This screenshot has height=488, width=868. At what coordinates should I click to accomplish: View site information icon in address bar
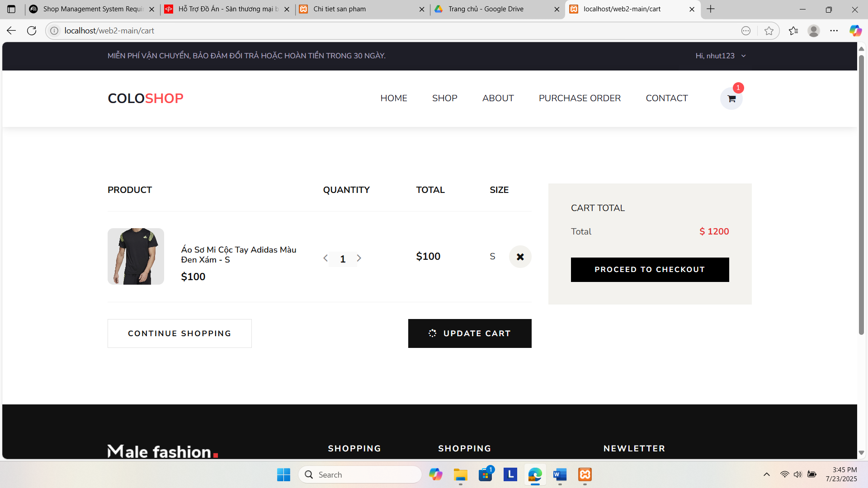coord(54,31)
